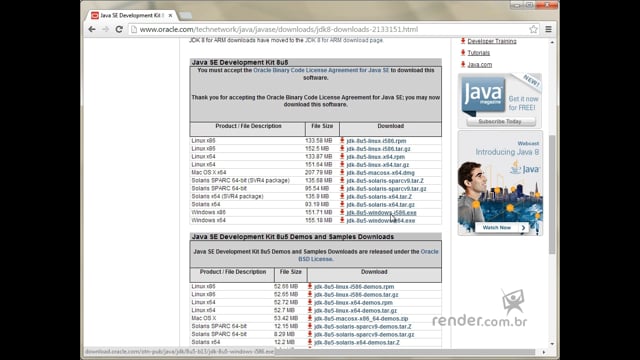Download jdk-8u5-macosx-x86_64-demos.zip
Image resolution: width=640 pixels, height=360 pixels.
pyautogui.click(x=361, y=319)
